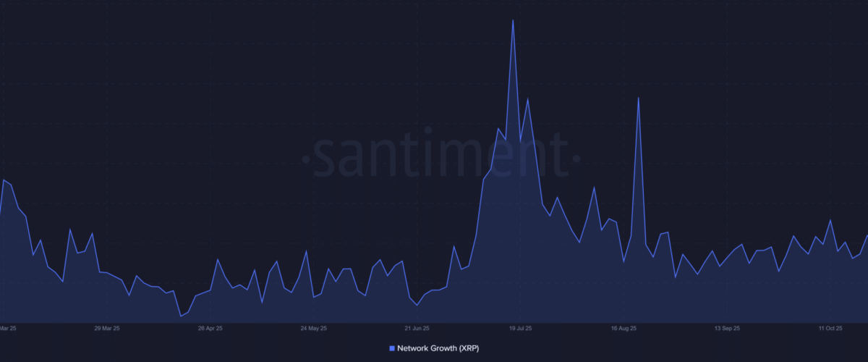Click the line's final point at right edge
The height and width of the screenshot is (362, 868).
[x=867, y=235]
